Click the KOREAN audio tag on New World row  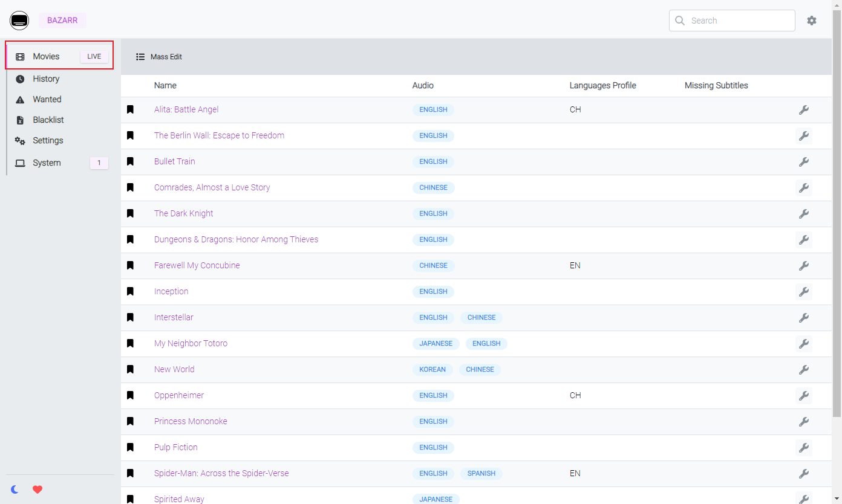pos(432,369)
